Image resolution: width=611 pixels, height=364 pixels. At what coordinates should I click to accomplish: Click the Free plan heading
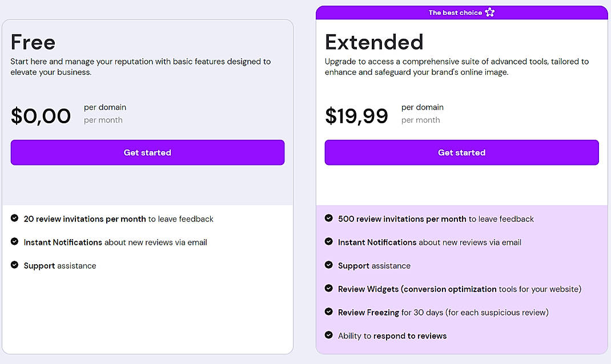[x=33, y=42]
